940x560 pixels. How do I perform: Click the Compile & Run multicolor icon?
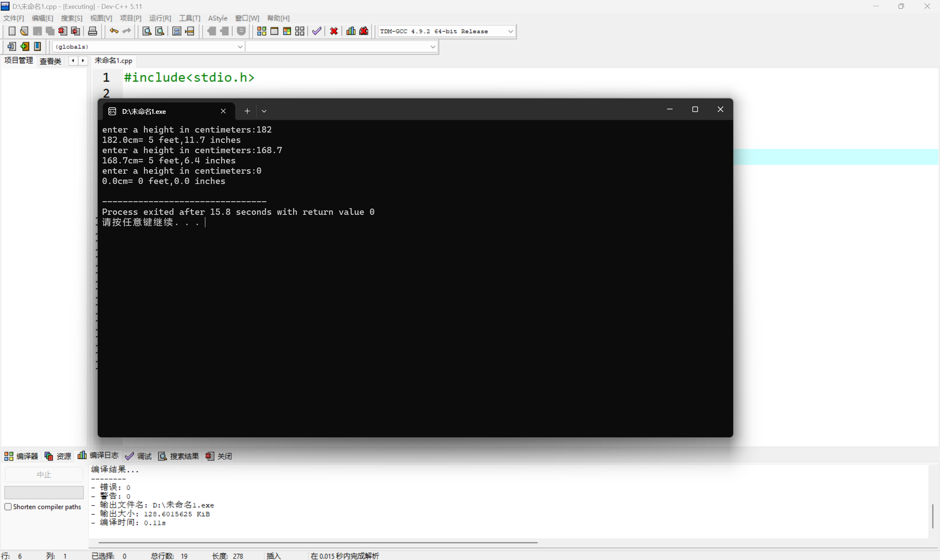[x=287, y=31]
